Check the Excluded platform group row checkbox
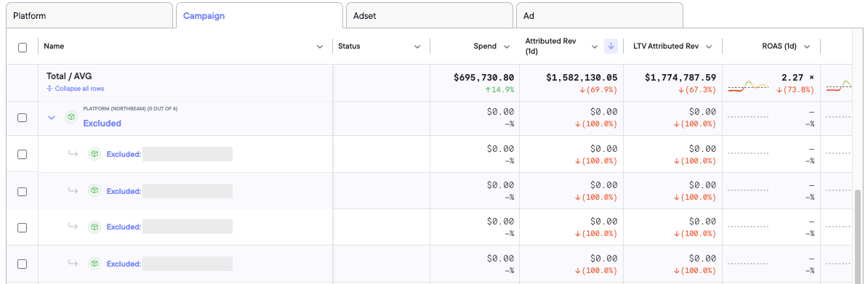Viewport: 868px width, 284px height. (x=23, y=118)
